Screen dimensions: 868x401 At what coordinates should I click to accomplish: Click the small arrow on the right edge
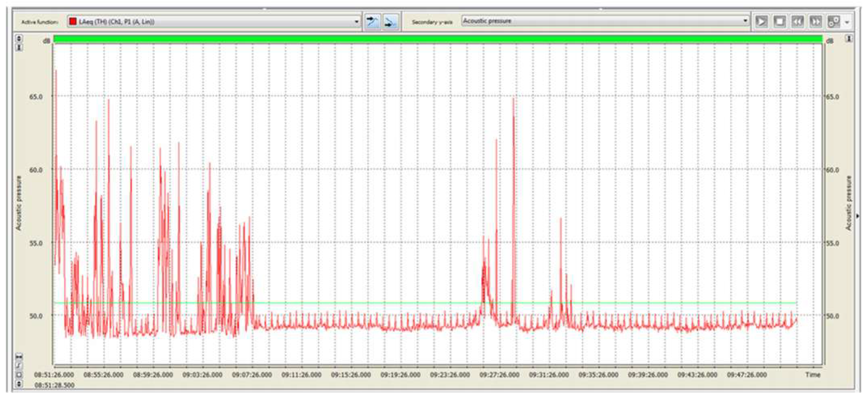(x=857, y=216)
